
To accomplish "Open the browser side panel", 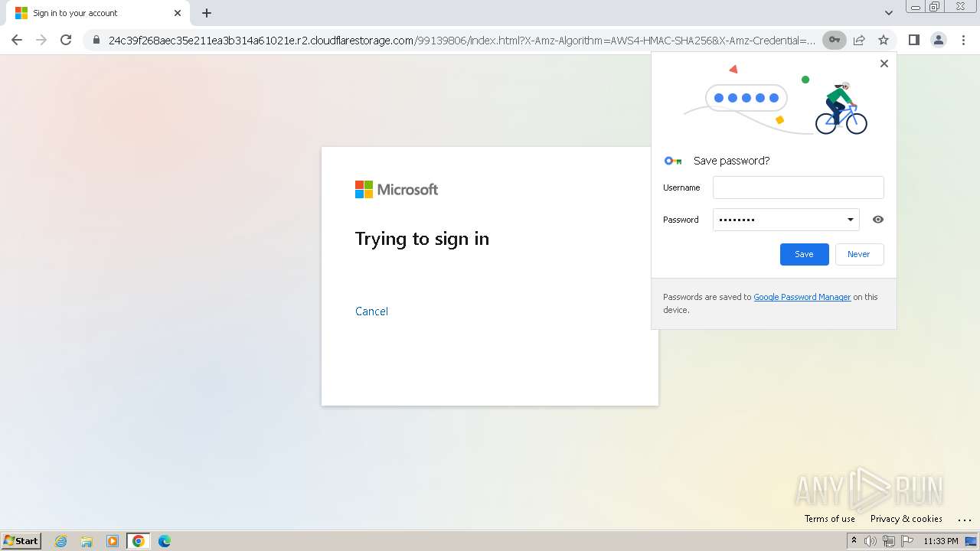I will (x=913, y=40).
